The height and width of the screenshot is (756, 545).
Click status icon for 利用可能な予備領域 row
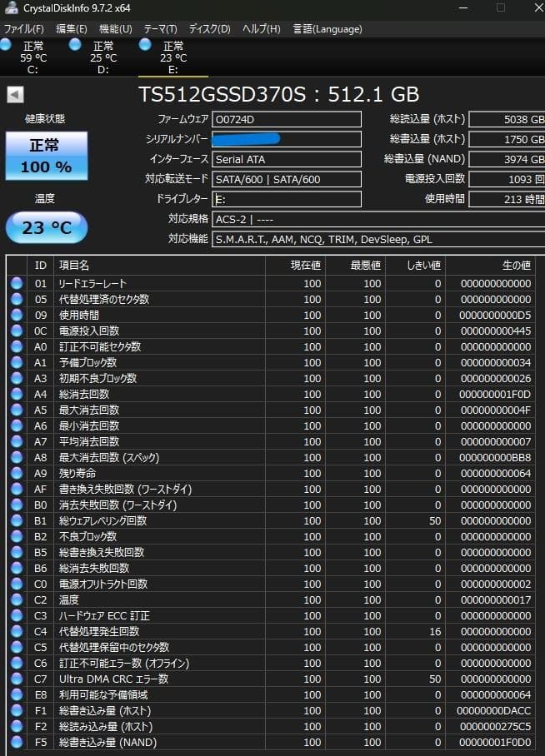(x=17, y=694)
